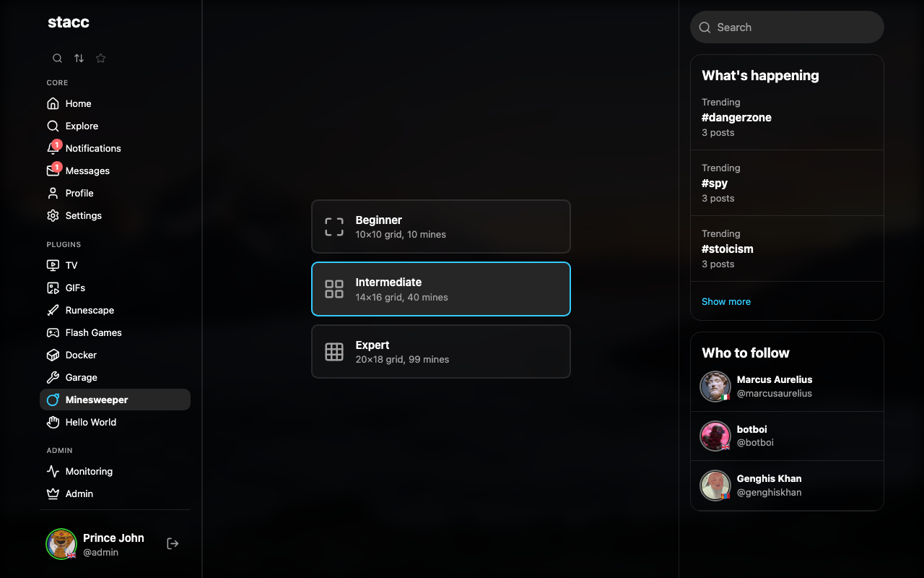The image size is (924, 578).
Task: Click the logout icon beside Prince John
Action: point(173,543)
